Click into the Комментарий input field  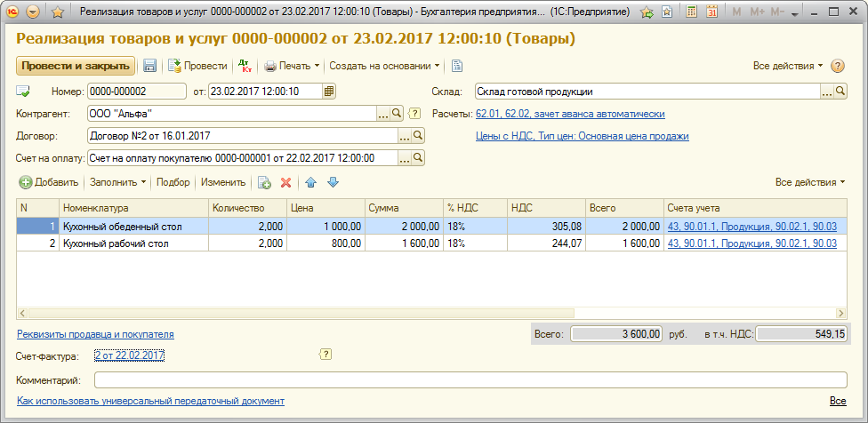(470, 380)
